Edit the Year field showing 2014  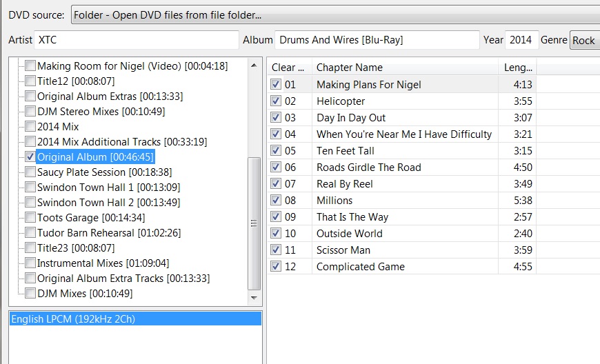click(522, 40)
